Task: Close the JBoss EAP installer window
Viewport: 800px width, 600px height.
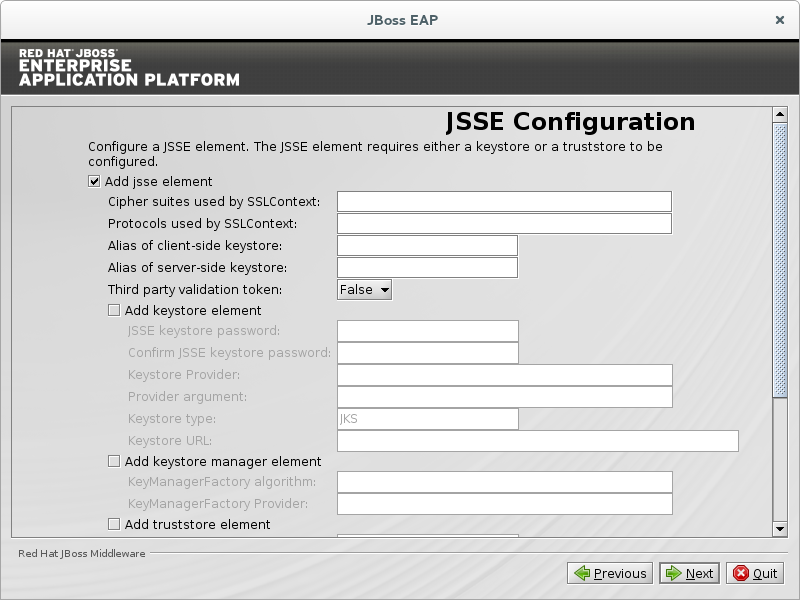Action: pos(779,19)
